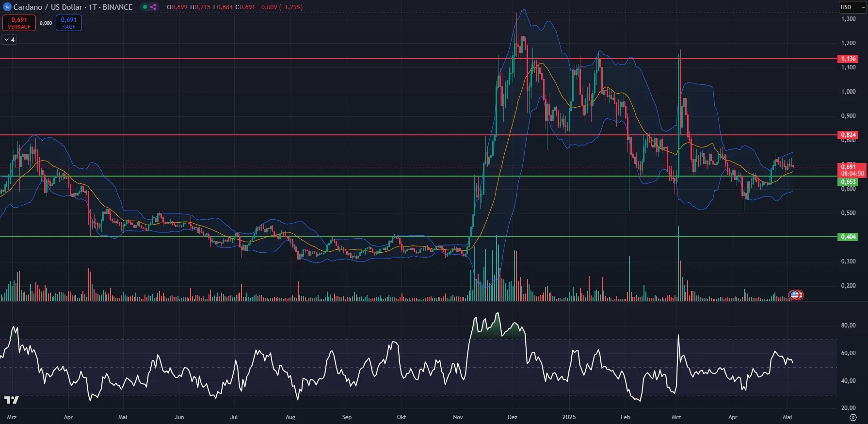Click the 40,00 RSI axis label
This screenshot has width=868, height=424.
coord(848,381)
